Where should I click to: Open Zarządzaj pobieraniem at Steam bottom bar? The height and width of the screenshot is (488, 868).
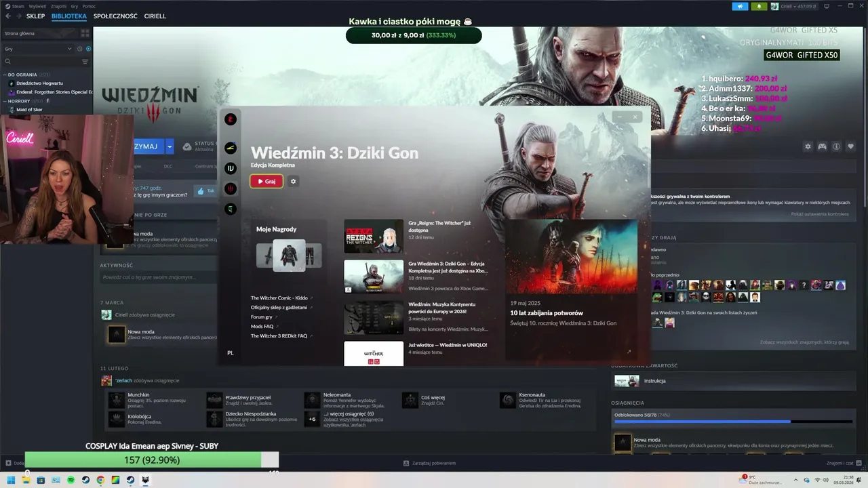click(x=430, y=463)
